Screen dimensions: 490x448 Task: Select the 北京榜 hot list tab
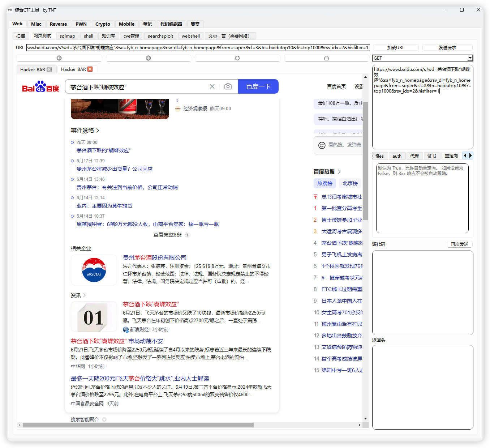[x=350, y=183]
